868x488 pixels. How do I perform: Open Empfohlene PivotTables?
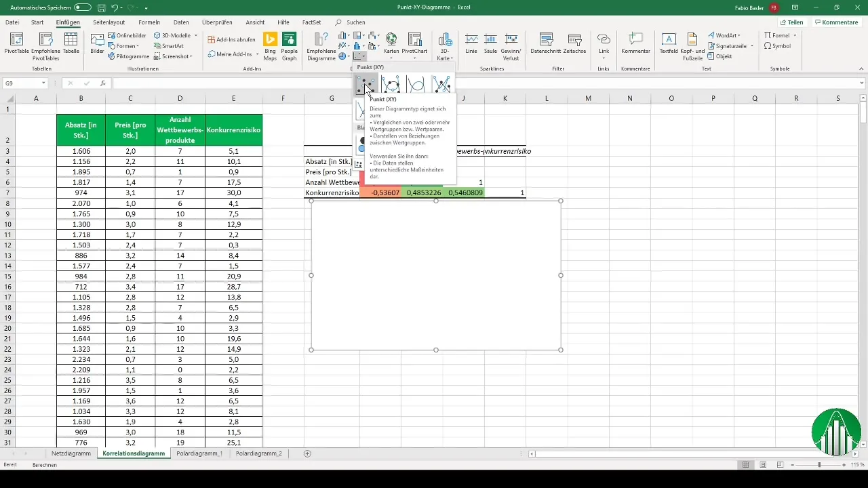(45, 46)
